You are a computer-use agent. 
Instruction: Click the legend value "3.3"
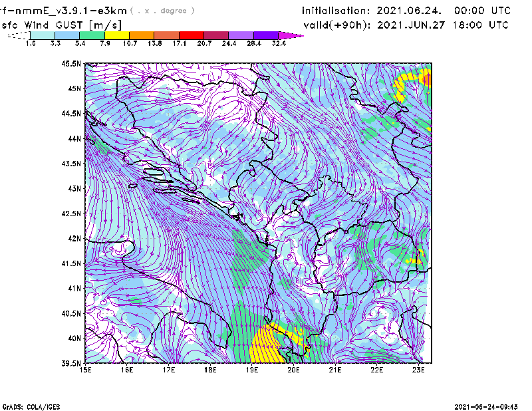point(55,43)
